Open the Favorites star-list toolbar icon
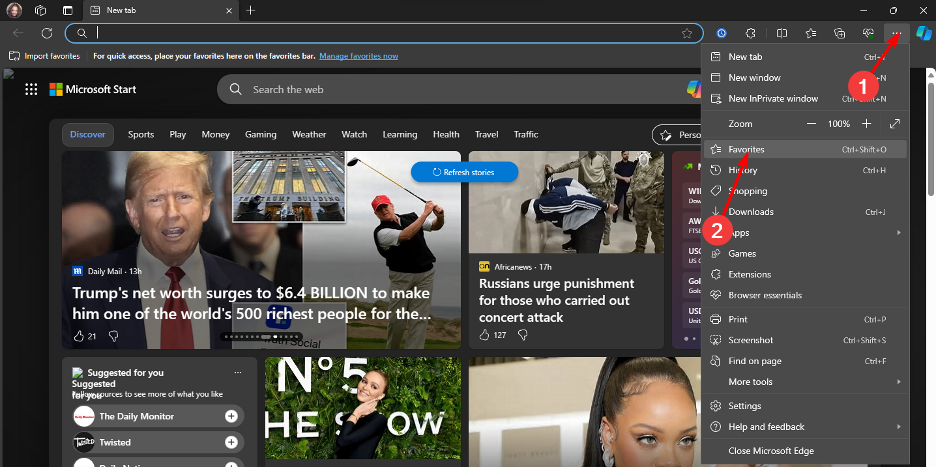The height and width of the screenshot is (467, 936). click(811, 33)
